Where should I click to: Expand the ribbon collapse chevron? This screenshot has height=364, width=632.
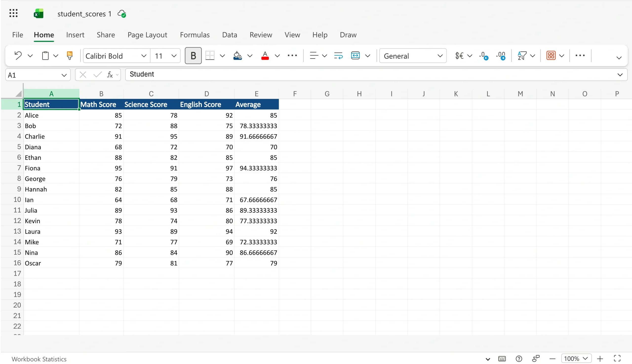click(619, 58)
